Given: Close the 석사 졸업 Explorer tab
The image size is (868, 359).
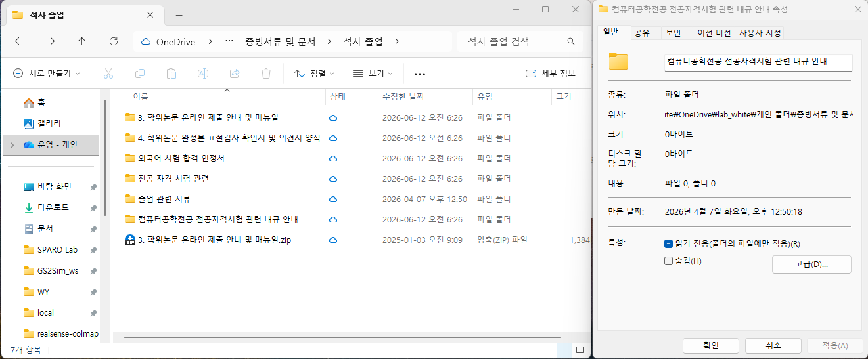Looking at the screenshot, I should click(150, 15).
